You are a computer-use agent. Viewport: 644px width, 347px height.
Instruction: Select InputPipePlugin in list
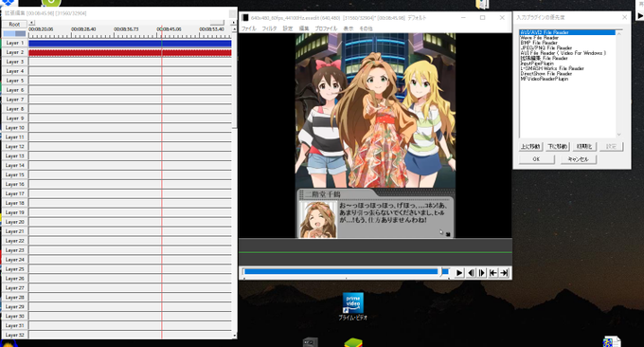click(x=567, y=64)
